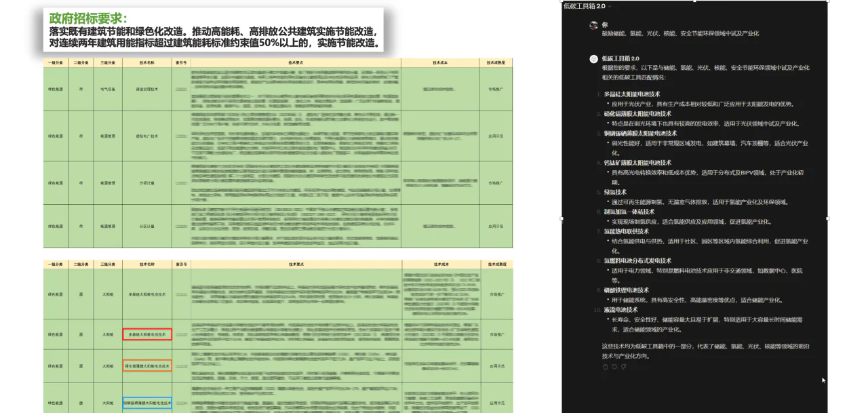Screen dimensions: 868x413
Task: Click 大阳能 cell in 单晶硅太阳能电池技术 row
Action: [x=108, y=294]
